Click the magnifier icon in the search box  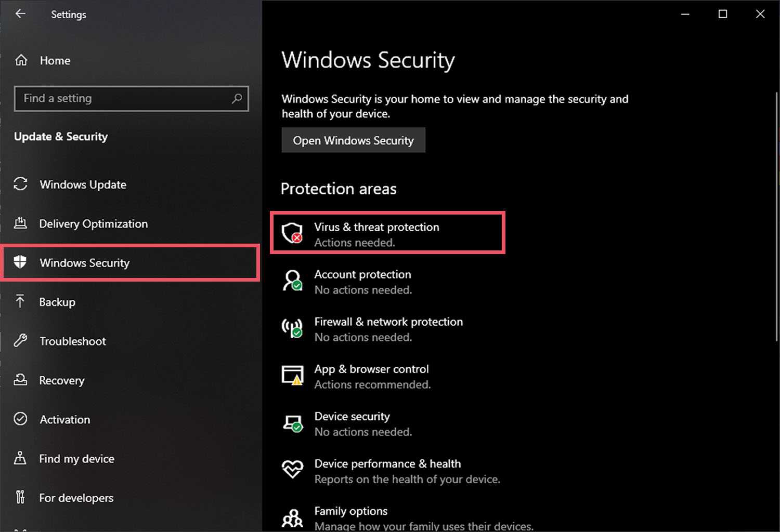[237, 98]
